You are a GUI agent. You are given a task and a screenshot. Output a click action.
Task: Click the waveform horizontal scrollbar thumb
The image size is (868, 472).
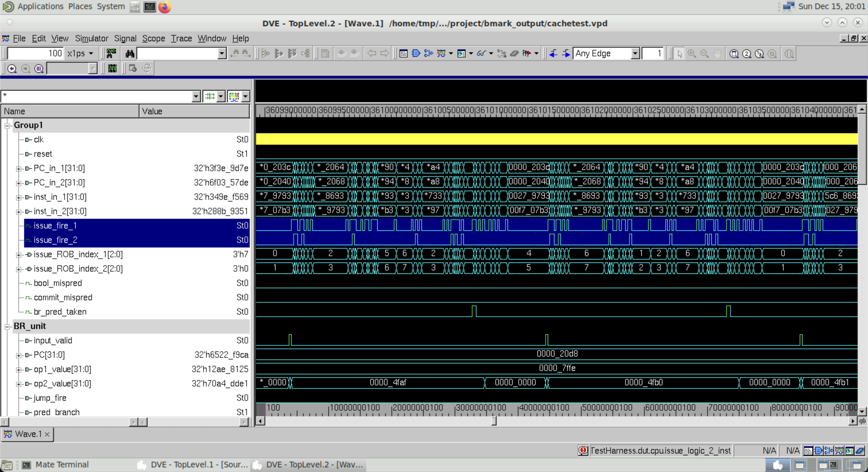coord(494,421)
